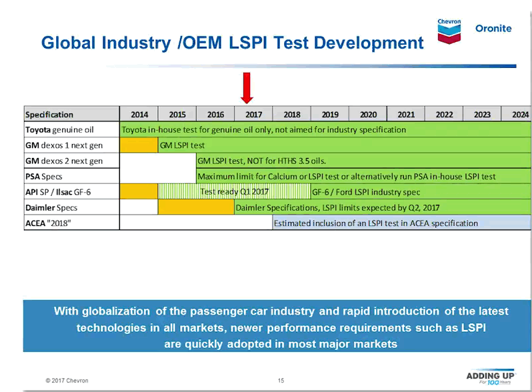Click the striped Test ready Q1 2017 bar

click(x=234, y=192)
